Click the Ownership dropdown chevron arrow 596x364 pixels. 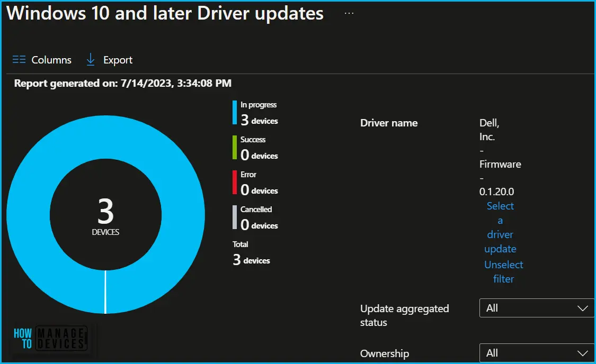[583, 353]
